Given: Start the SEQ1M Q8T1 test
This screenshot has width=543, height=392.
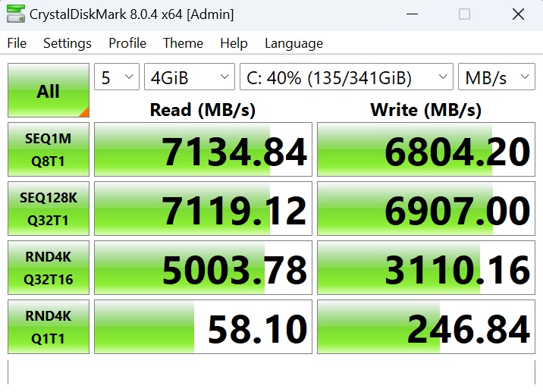Looking at the screenshot, I should (49, 149).
